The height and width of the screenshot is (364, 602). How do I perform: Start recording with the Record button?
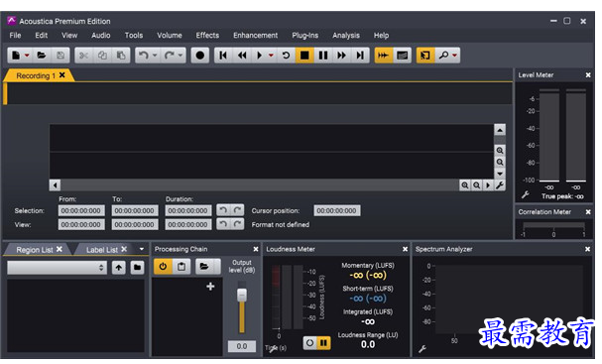coord(200,56)
